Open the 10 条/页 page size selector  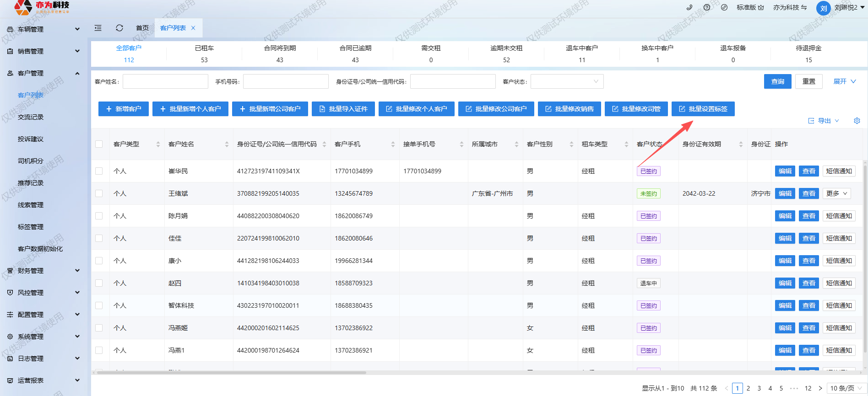click(846, 388)
